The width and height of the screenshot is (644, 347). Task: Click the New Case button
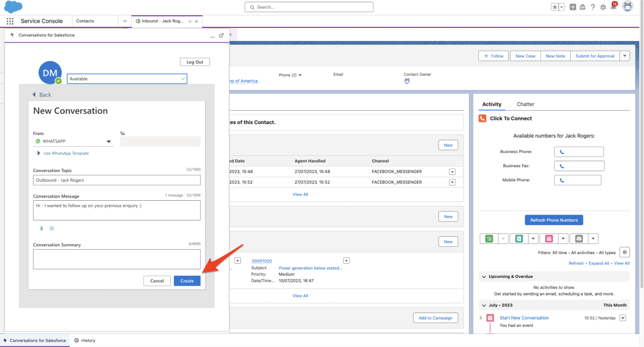[x=526, y=56]
